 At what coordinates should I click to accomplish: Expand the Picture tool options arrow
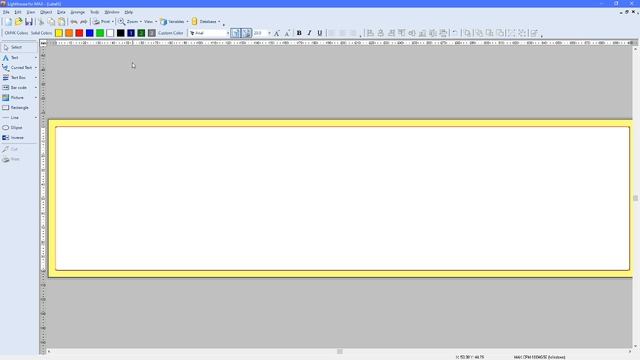point(36,98)
